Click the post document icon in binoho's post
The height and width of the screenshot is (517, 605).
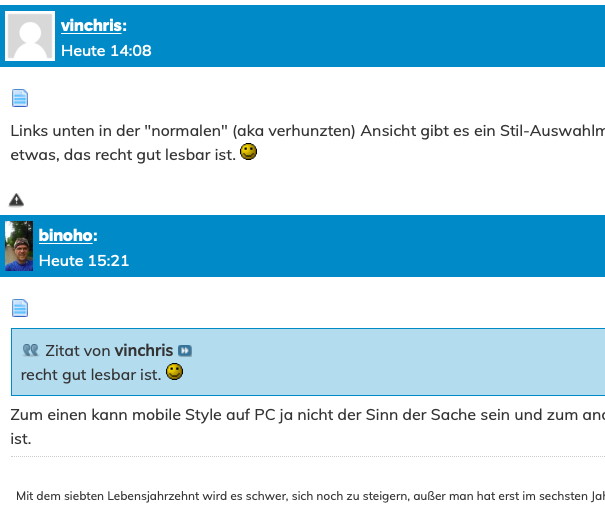pyautogui.click(x=20, y=308)
